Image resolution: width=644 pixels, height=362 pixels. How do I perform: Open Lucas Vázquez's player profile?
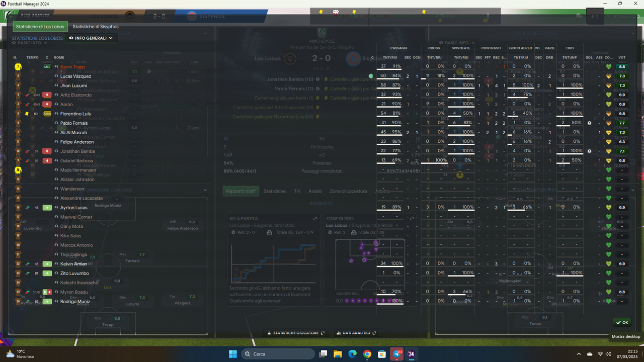pyautogui.click(x=75, y=76)
